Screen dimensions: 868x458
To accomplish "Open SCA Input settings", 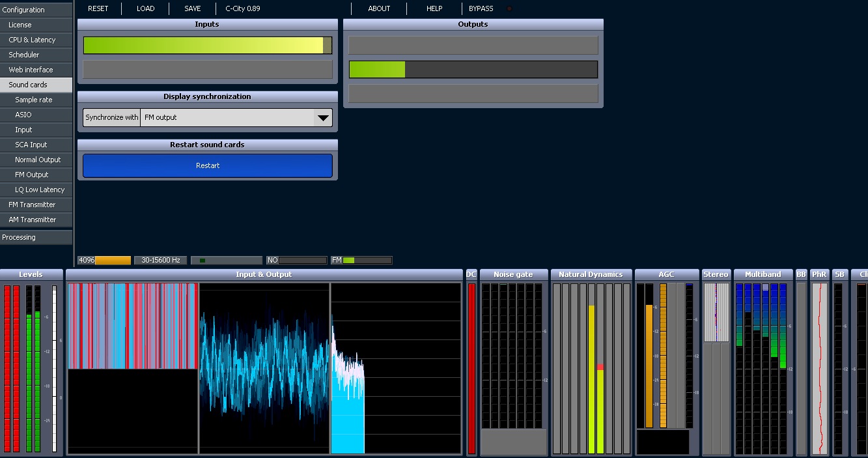I will (x=36, y=145).
